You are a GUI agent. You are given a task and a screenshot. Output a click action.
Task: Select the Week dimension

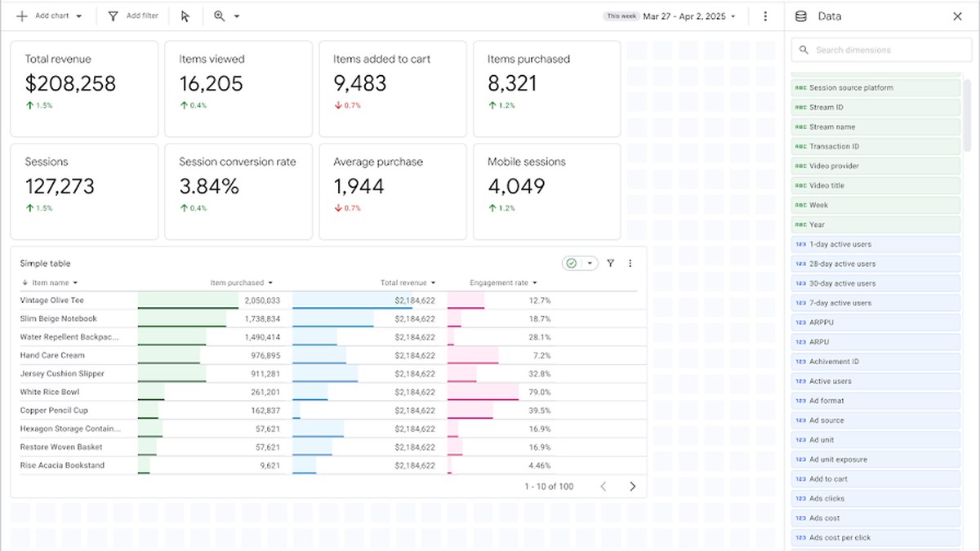point(876,205)
